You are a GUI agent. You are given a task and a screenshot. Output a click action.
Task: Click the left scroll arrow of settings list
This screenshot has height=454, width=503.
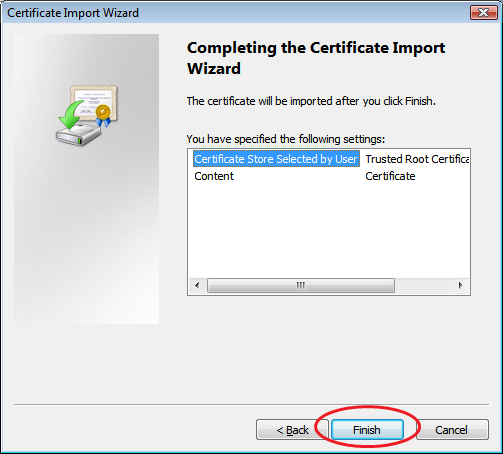197,285
